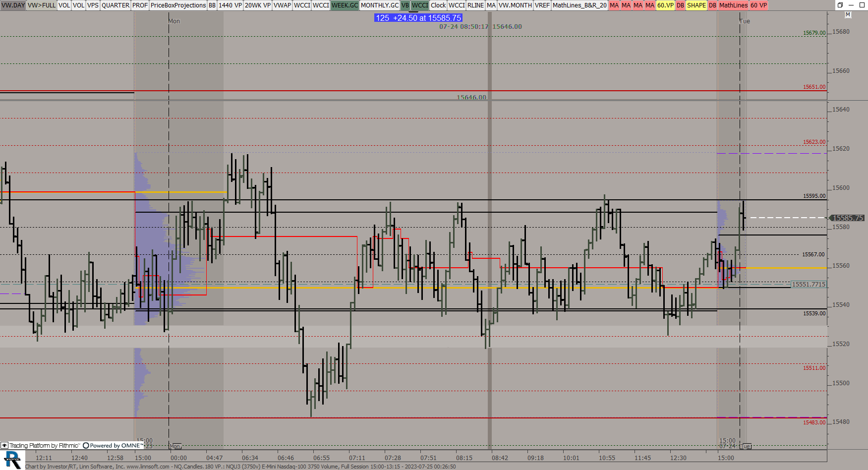The height and width of the screenshot is (470, 868).
Task: Click the small M marker box
Action: click(848, 15)
